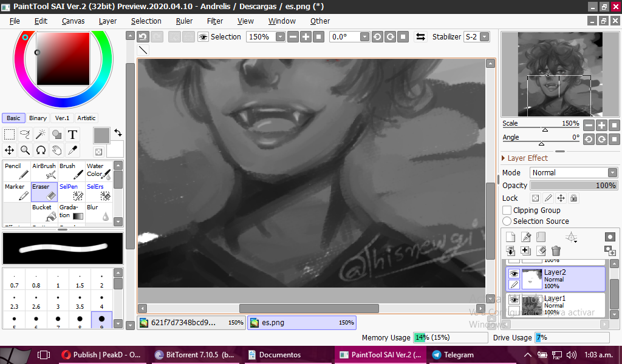
Task: Create a new normal layer
Action: [x=510, y=237]
